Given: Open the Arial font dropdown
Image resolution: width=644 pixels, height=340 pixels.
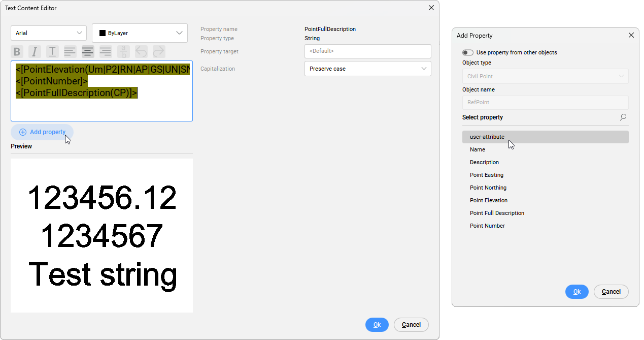Looking at the screenshot, I should [48, 33].
